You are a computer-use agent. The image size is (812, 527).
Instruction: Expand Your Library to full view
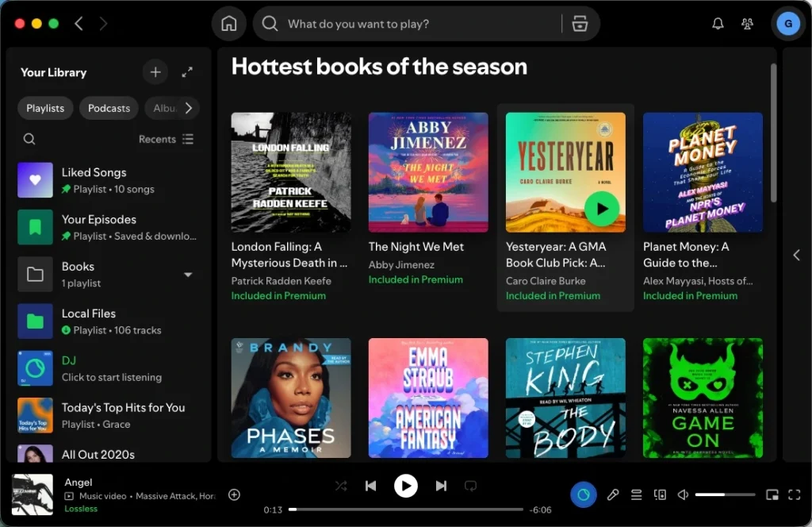tap(187, 72)
